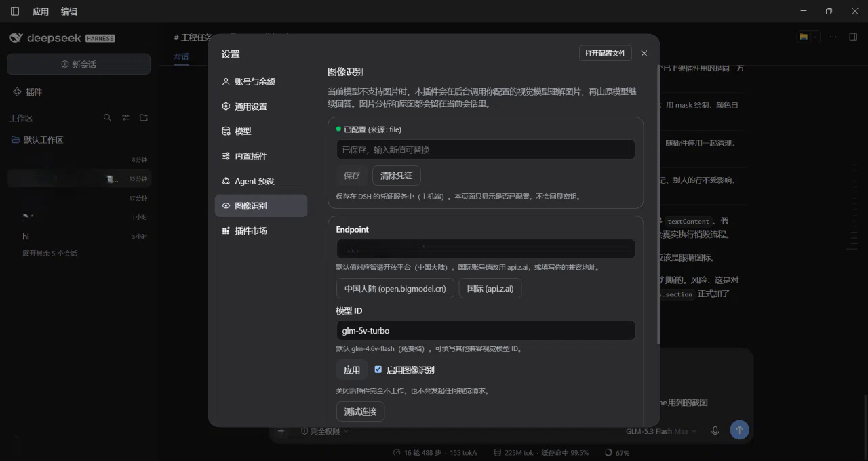
Task: Click the 225M tok cache status
Action: pyautogui.click(x=541, y=452)
